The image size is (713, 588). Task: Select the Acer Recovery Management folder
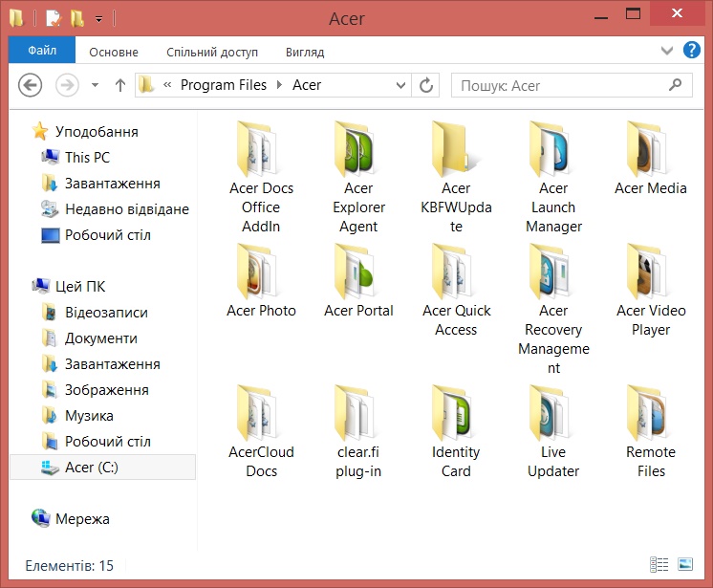point(553,309)
